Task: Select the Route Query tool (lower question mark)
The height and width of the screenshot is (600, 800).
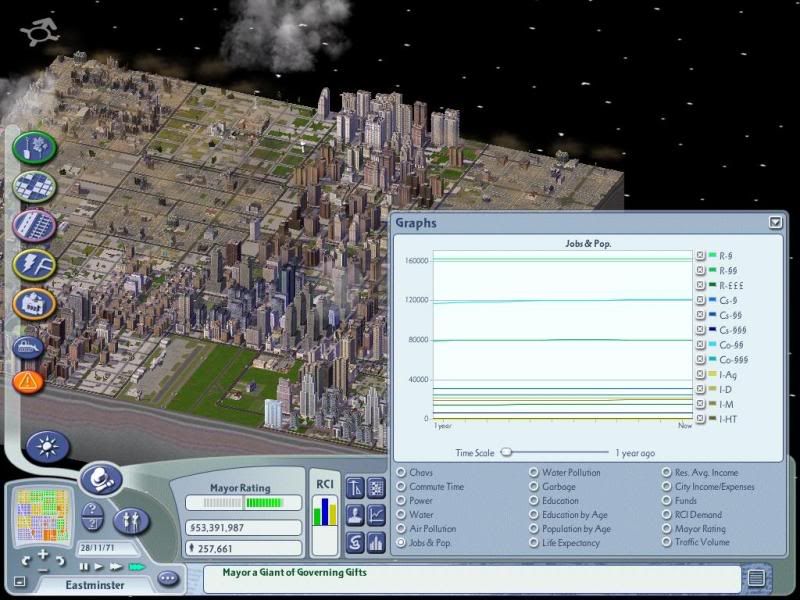Action: (92, 523)
